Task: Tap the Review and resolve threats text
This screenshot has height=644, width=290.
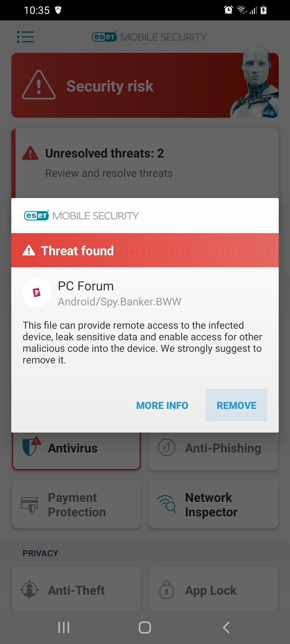Action: pos(109,173)
